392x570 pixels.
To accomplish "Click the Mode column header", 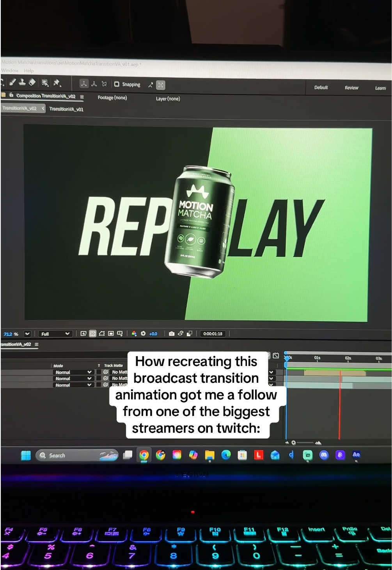I will 58,366.
